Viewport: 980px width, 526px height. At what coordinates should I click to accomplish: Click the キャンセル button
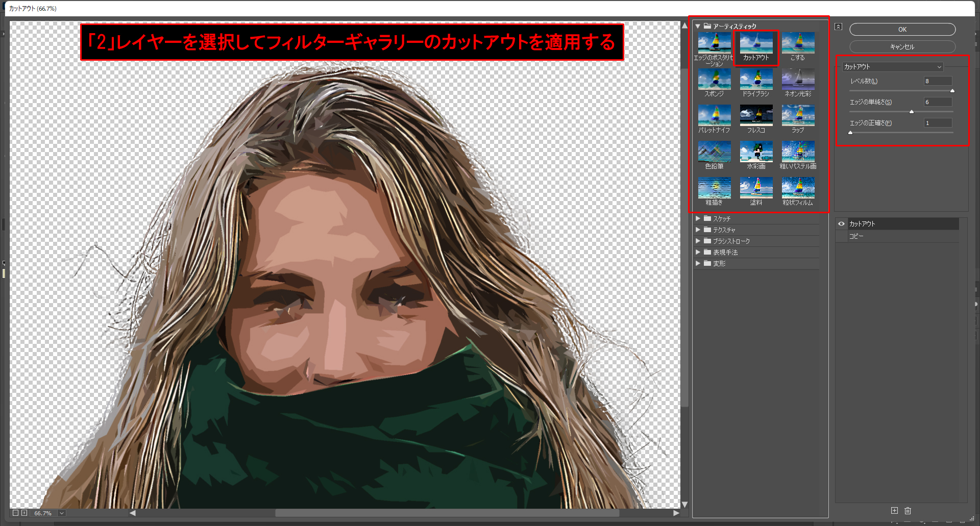[x=902, y=47]
